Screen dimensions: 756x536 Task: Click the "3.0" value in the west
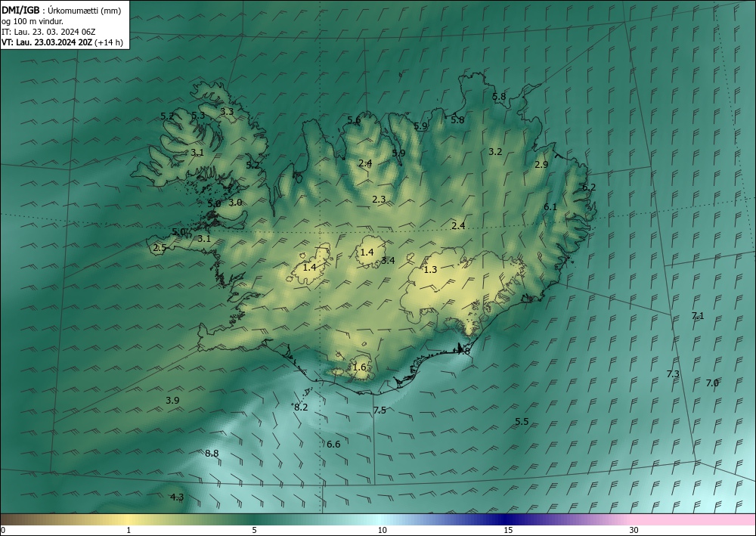[235, 203]
